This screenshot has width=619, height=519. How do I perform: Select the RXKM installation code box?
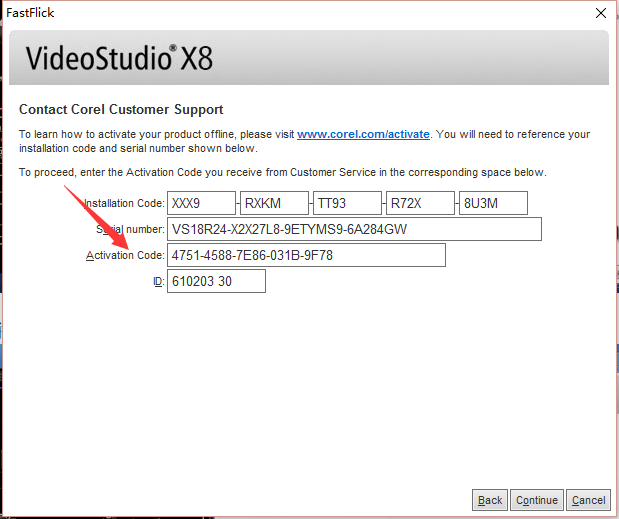tap(274, 204)
